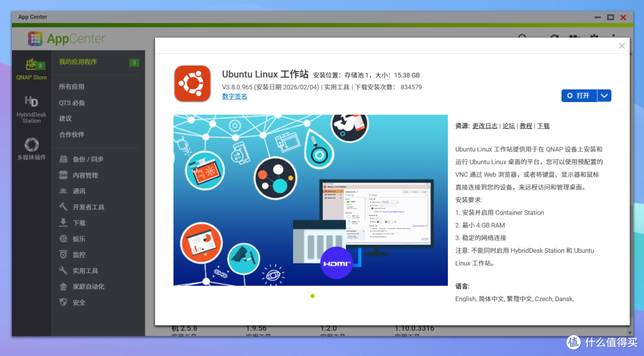Click the scrollbar down arrow at bottom-right

630,333
